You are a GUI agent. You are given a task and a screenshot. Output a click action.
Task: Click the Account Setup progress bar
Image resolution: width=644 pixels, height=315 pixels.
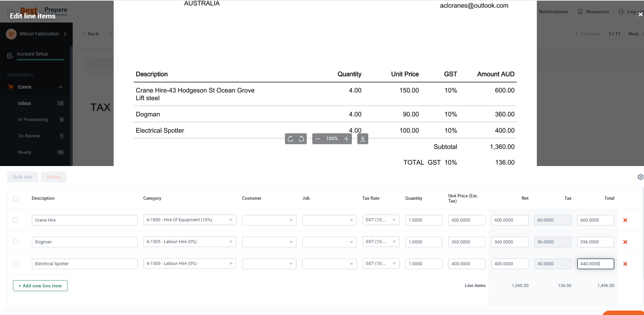pyautogui.click(x=41, y=60)
